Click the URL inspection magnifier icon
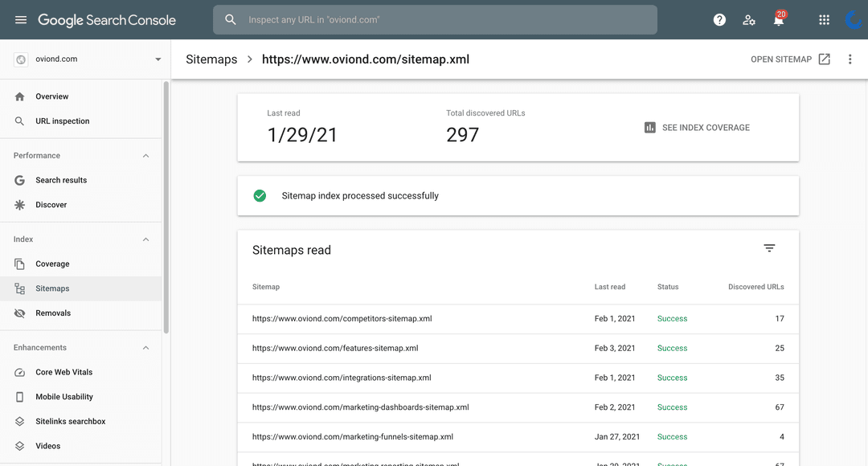 [x=19, y=121]
